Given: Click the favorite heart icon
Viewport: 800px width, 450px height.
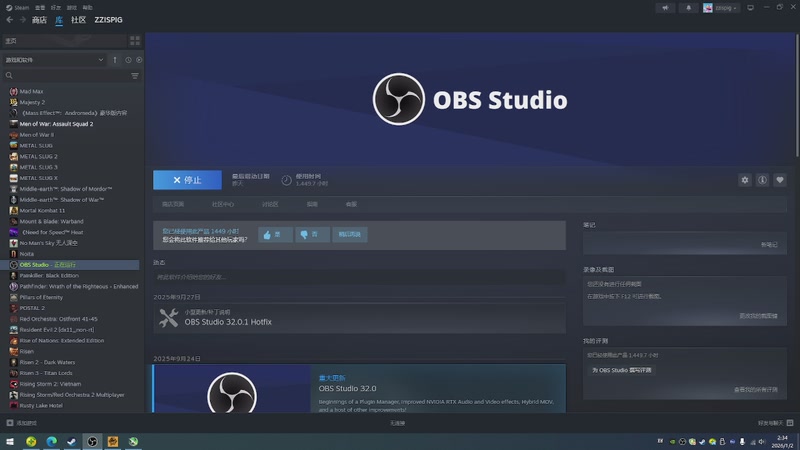Looking at the screenshot, I should coord(780,180).
